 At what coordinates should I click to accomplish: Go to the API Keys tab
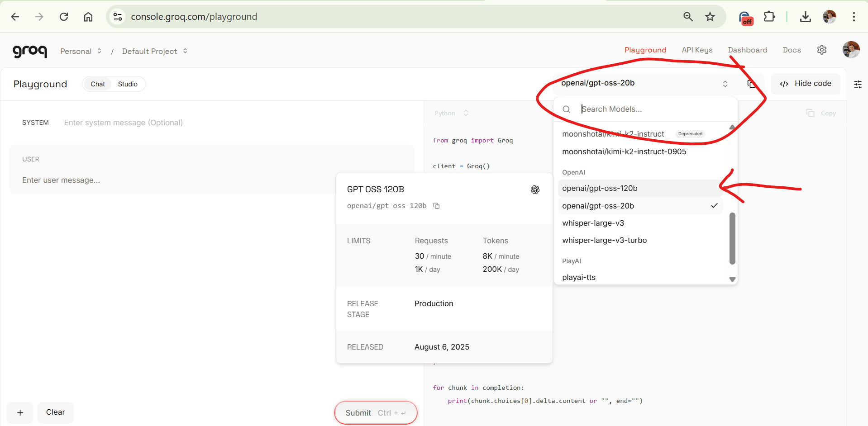tap(697, 50)
